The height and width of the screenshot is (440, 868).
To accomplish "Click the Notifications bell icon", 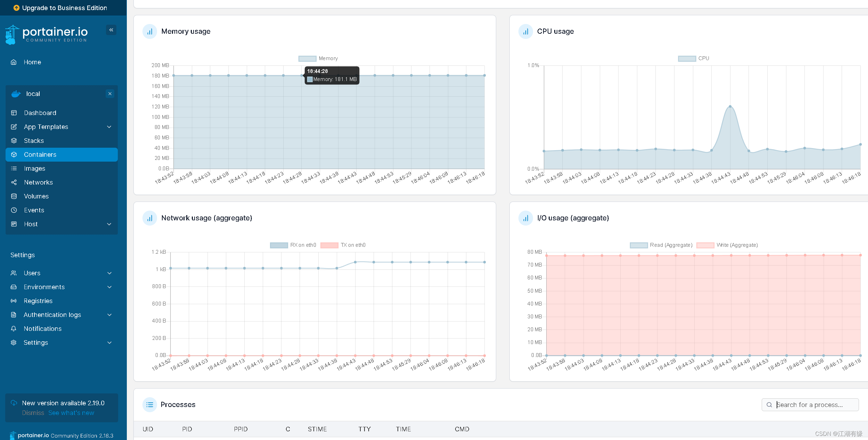I will tap(14, 329).
